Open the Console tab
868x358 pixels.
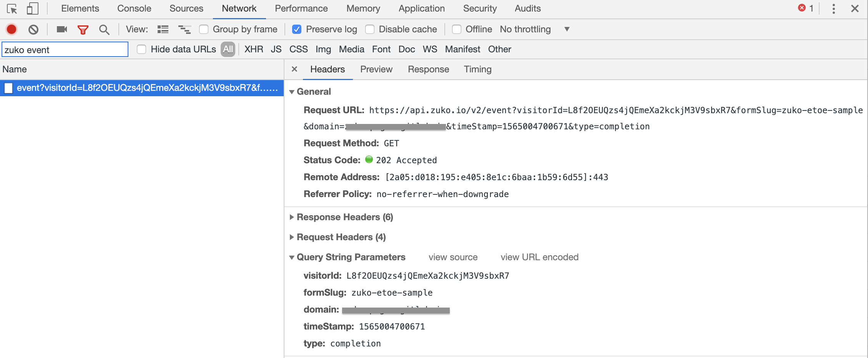coord(134,8)
